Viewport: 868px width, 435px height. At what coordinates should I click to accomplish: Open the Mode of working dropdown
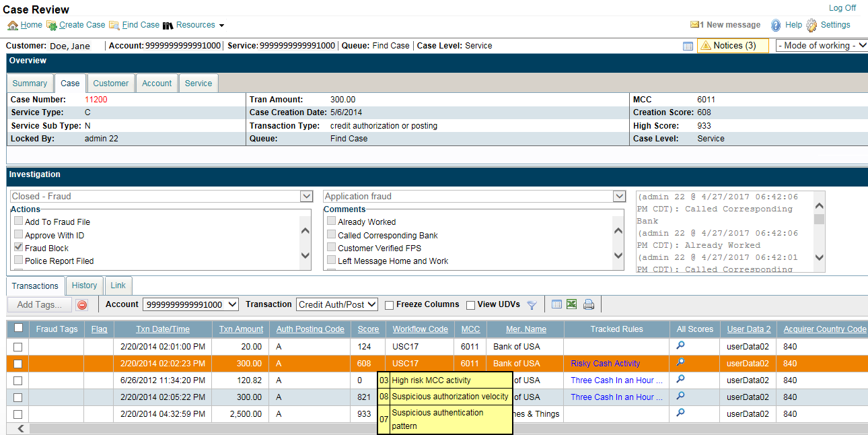[821, 46]
